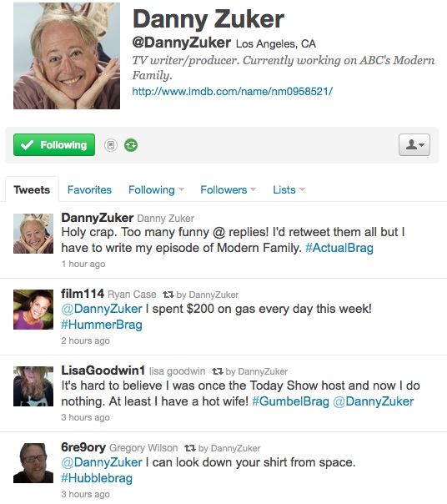Viewport: 447px width, 504px height.
Task: Click the mobile notifications phone icon
Action: click(x=111, y=145)
